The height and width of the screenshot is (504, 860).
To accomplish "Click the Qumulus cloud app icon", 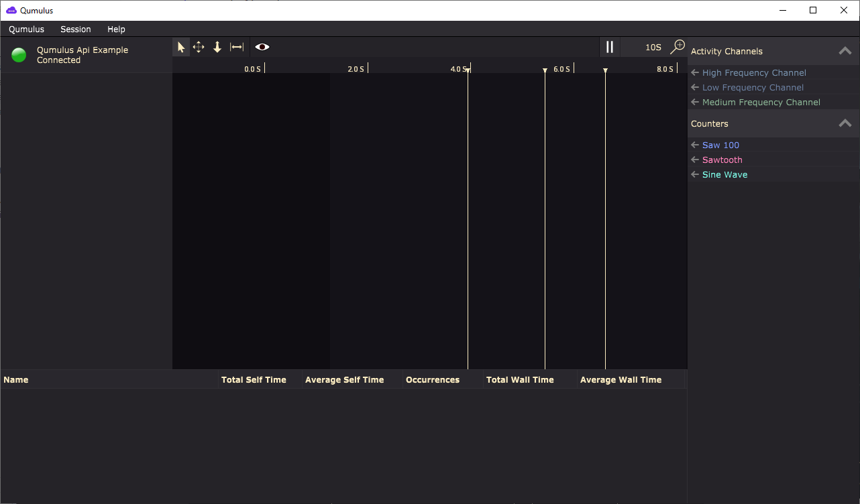I will (x=11, y=10).
